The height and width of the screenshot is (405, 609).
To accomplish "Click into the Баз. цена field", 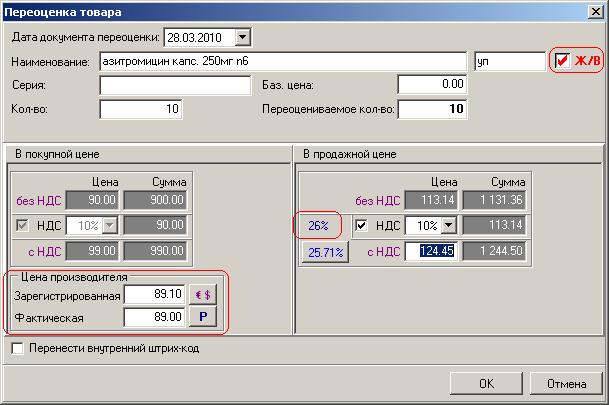I will (432, 86).
